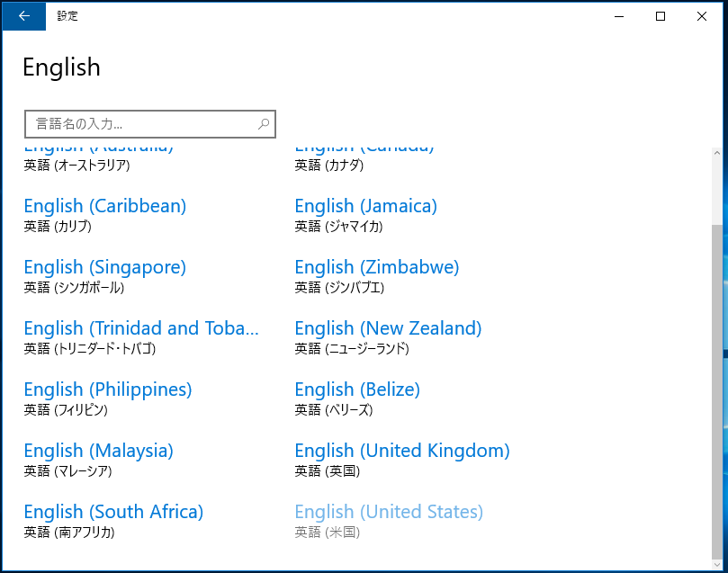Select English (Caribbean)
The width and height of the screenshot is (728, 573).
coord(105,215)
